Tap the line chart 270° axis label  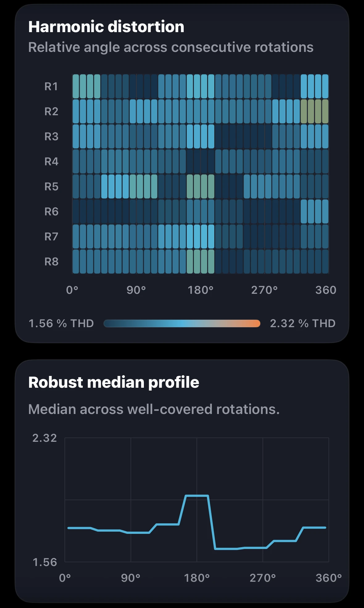coord(263,578)
